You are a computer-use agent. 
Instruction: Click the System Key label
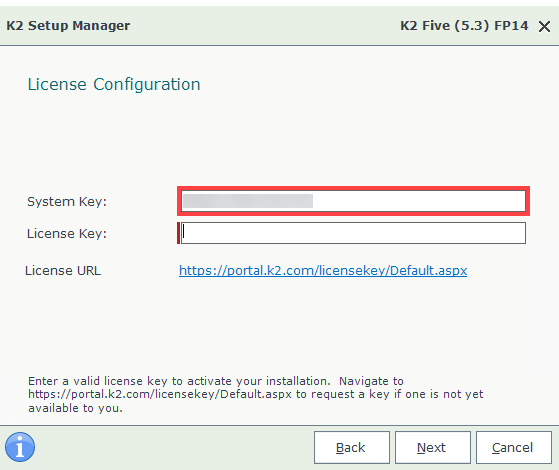coord(67,202)
